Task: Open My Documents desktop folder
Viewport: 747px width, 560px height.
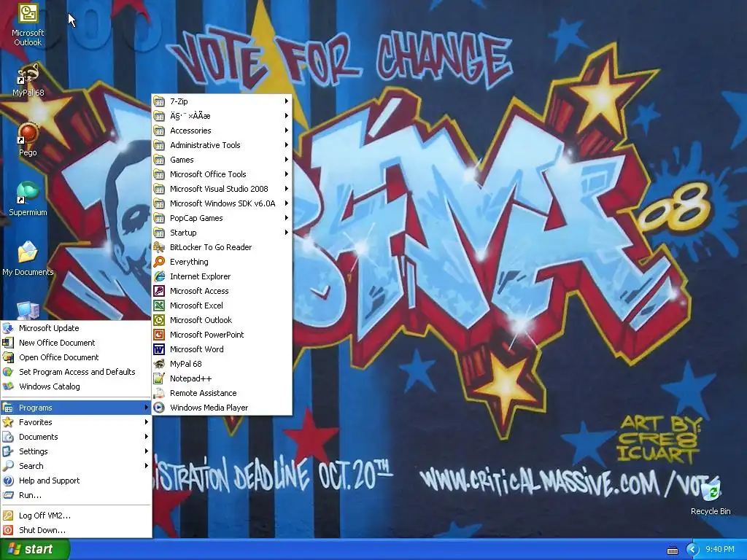Action: pyautogui.click(x=28, y=259)
